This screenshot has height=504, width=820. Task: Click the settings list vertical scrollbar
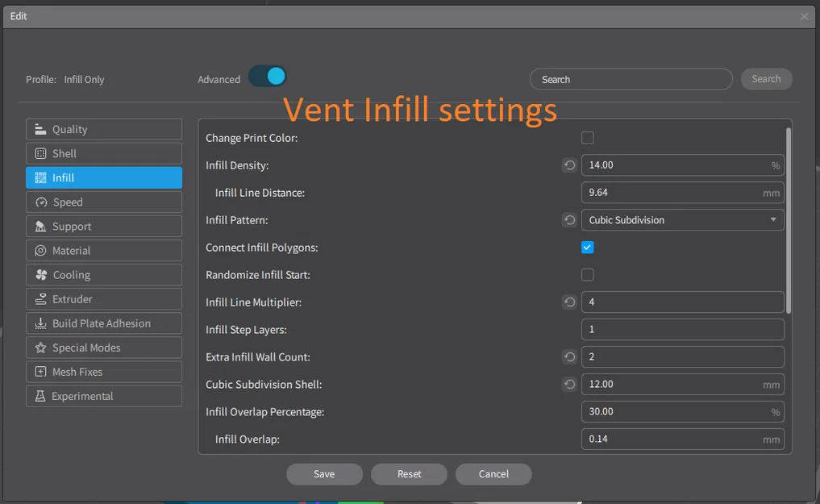point(788,221)
